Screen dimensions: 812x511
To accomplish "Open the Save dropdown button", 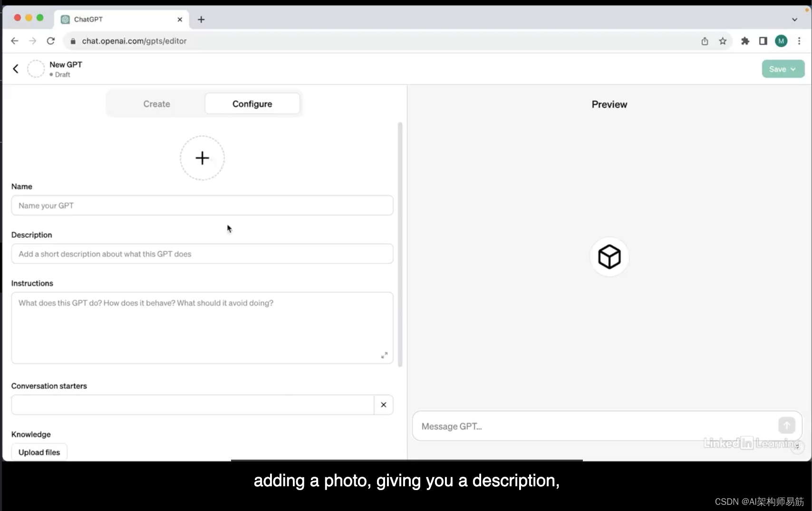I will click(783, 69).
